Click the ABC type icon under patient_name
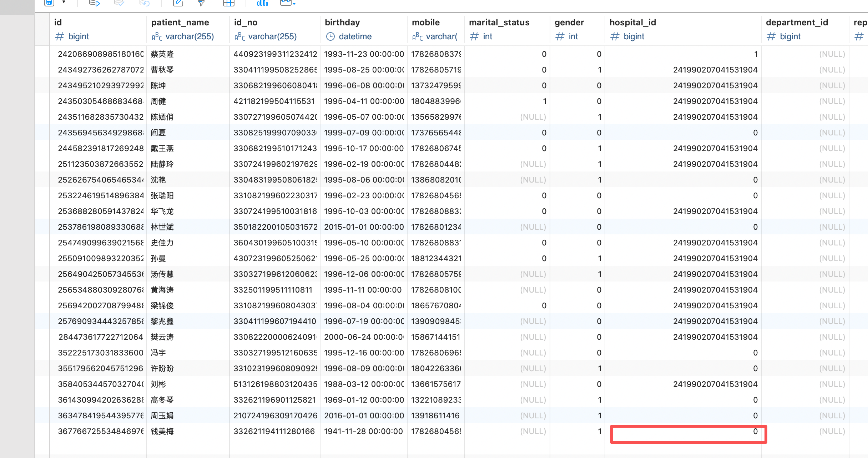Screen dimensions: 868x458 tap(157, 36)
